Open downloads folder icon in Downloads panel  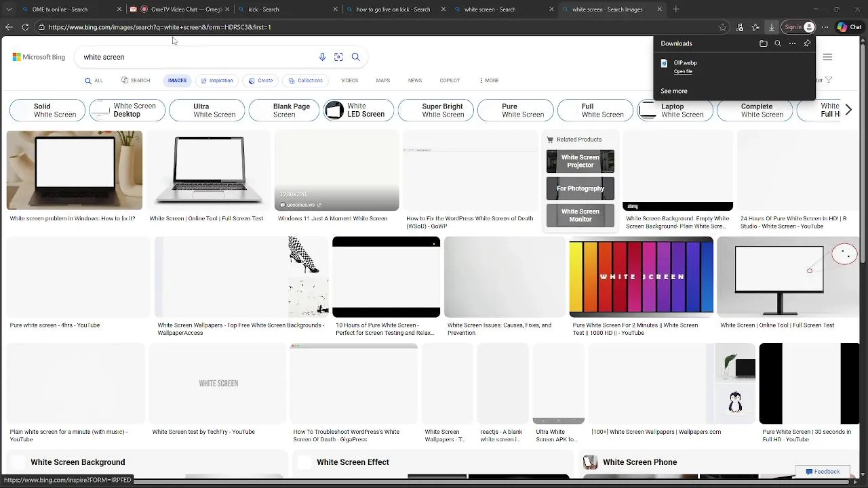pyautogui.click(x=764, y=43)
